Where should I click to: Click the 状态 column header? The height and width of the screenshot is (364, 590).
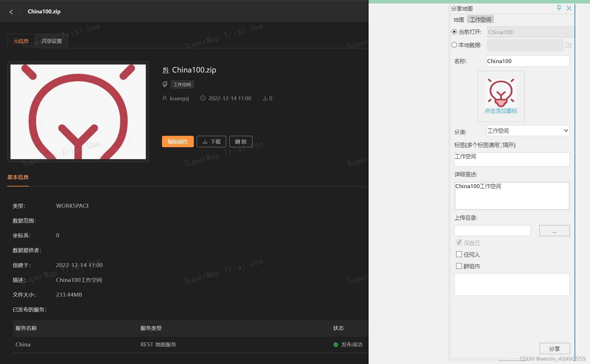[338, 328]
